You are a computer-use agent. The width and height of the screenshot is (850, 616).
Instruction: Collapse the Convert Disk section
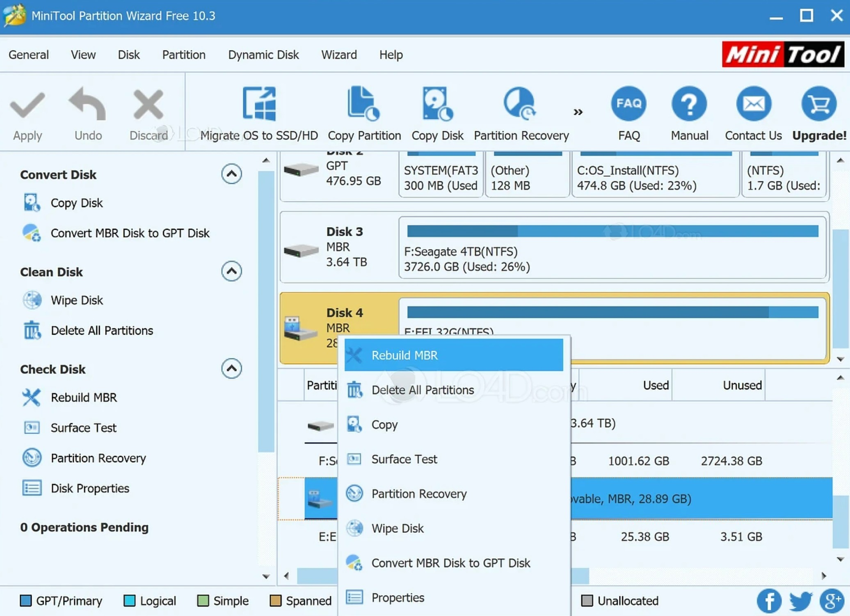click(x=231, y=174)
